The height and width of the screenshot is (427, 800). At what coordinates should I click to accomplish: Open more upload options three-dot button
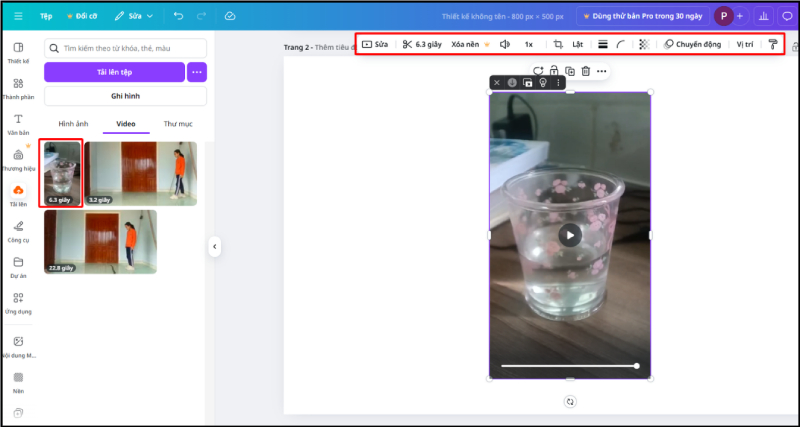point(197,72)
